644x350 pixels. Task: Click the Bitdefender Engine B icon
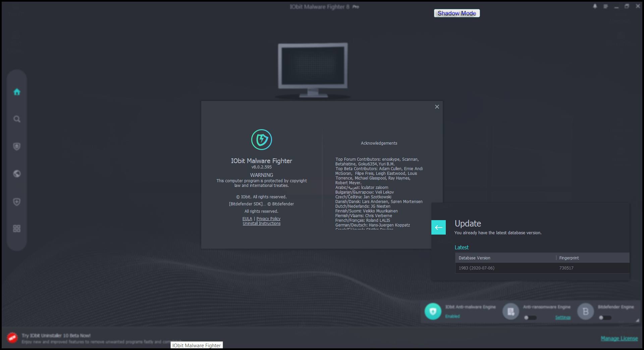click(x=586, y=311)
